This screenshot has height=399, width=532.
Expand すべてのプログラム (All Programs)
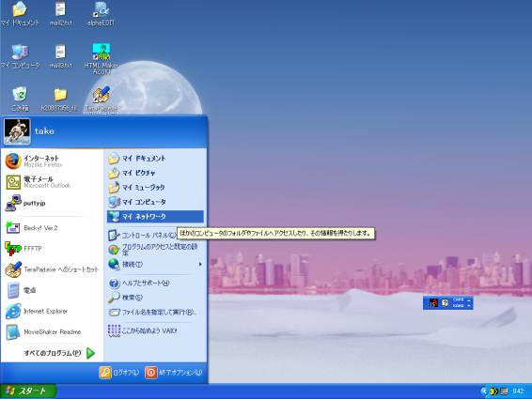[58, 353]
